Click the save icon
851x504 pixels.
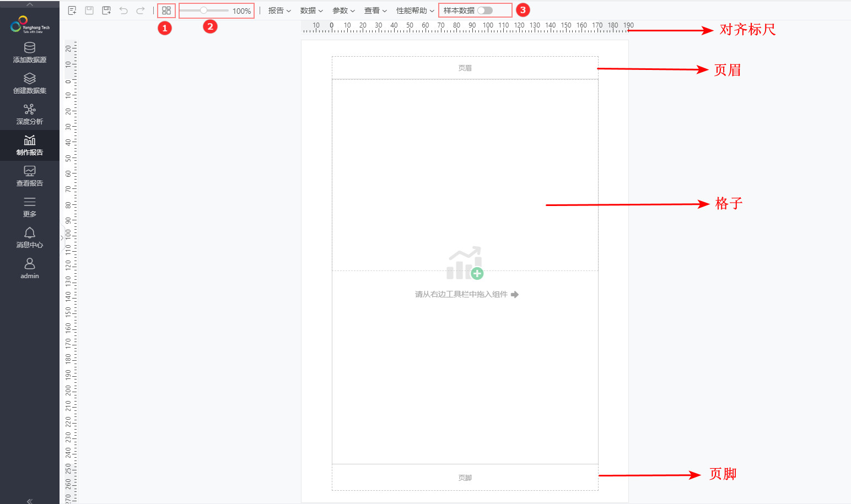pyautogui.click(x=89, y=10)
